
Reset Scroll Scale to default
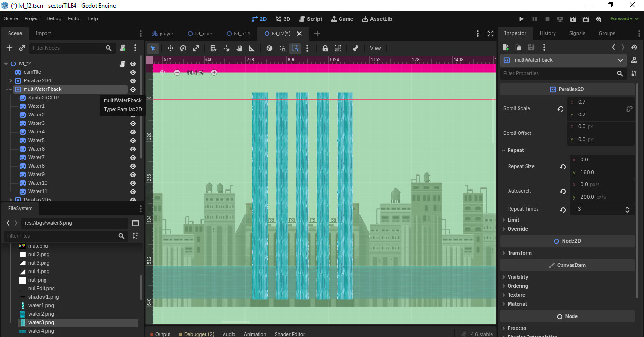(x=561, y=109)
